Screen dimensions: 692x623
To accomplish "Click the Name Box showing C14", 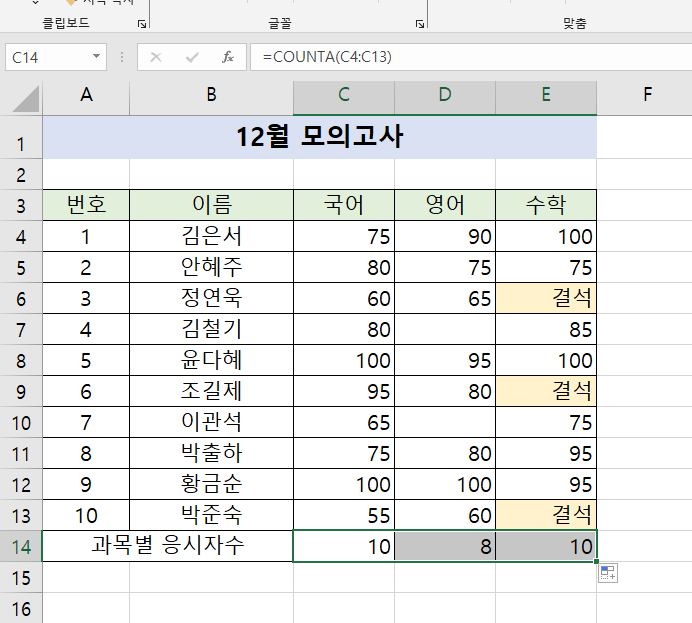I will (x=56, y=57).
